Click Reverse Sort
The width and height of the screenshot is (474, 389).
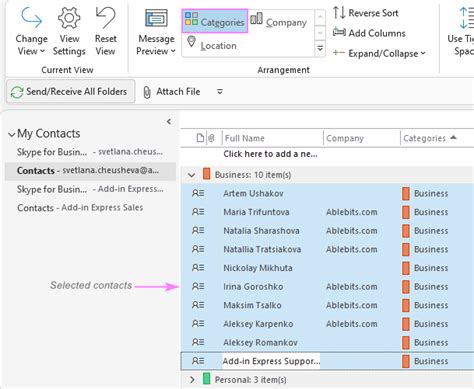[366, 13]
